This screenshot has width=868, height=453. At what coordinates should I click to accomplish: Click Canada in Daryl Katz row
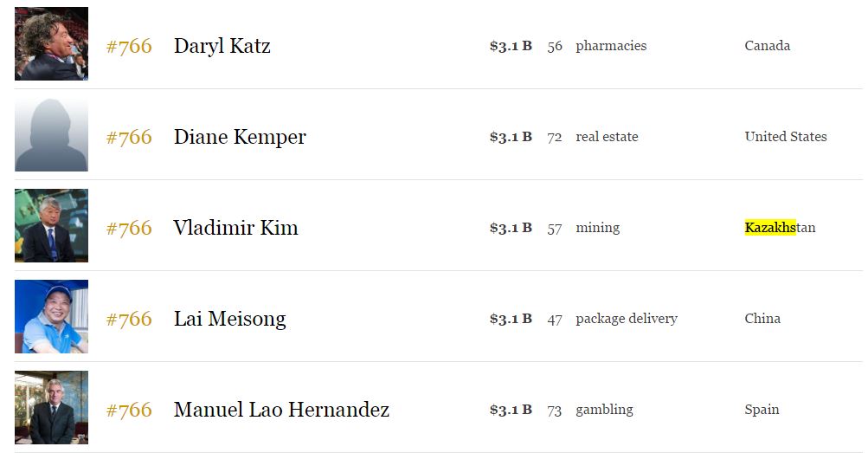pyautogui.click(x=768, y=45)
